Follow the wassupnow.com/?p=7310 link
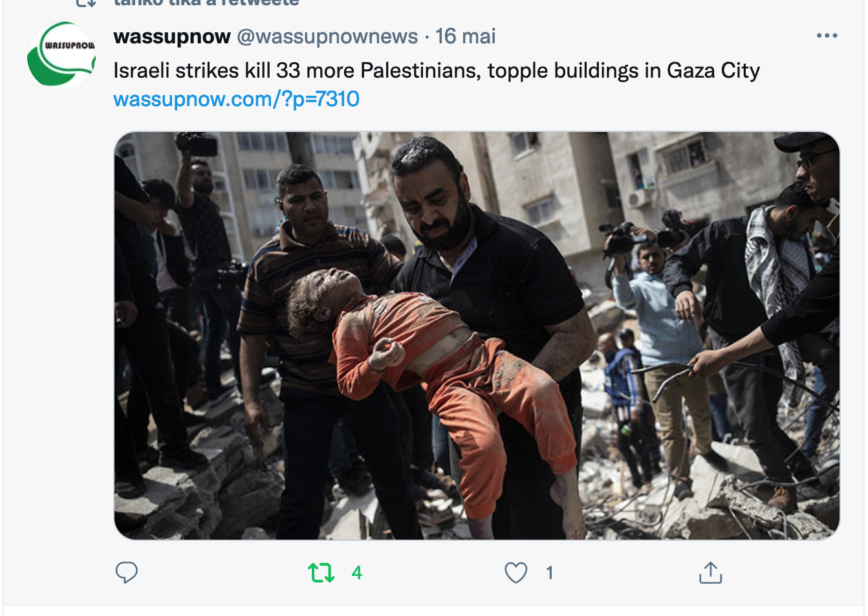 point(236,99)
